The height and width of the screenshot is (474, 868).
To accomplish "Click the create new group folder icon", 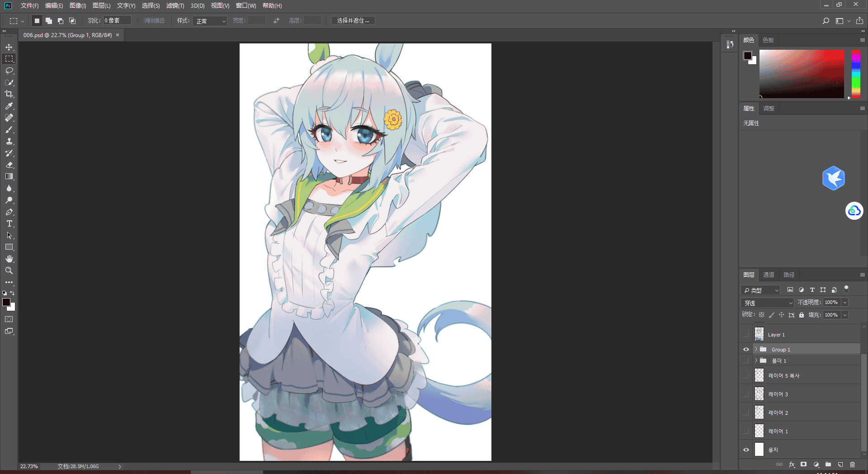I will pyautogui.click(x=828, y=465).
